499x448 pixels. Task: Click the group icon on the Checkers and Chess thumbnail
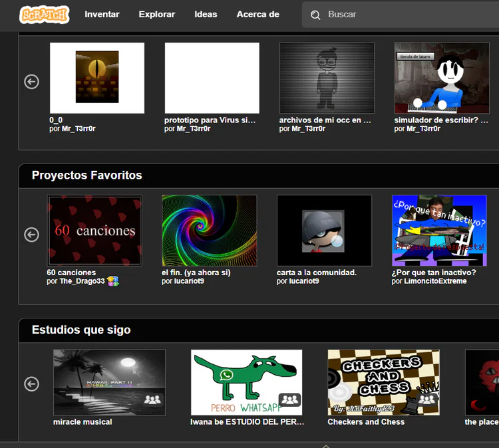tap(426, 399)
